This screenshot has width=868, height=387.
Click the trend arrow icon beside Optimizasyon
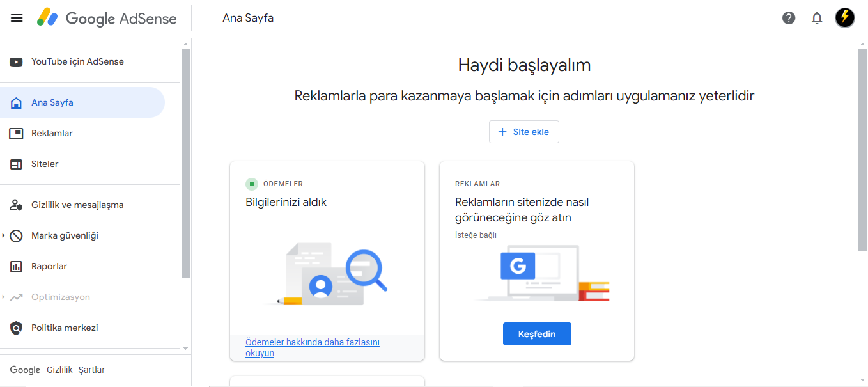coord(16,297)
